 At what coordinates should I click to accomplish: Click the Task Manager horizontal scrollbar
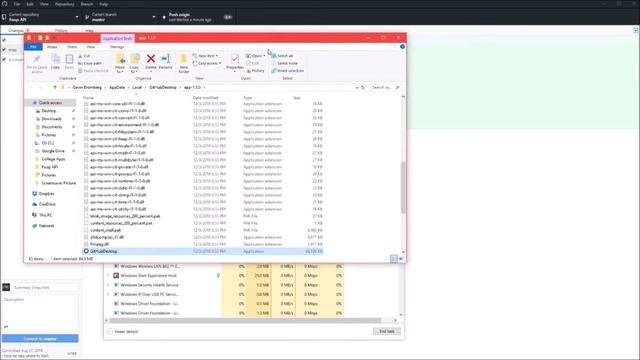[246, 320]
